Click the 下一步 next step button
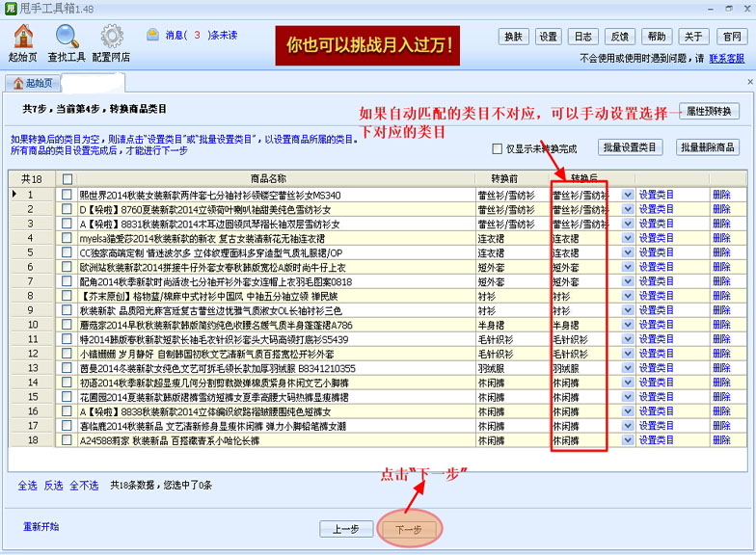This screenshot has height=555, width=756. pos(409,530)
